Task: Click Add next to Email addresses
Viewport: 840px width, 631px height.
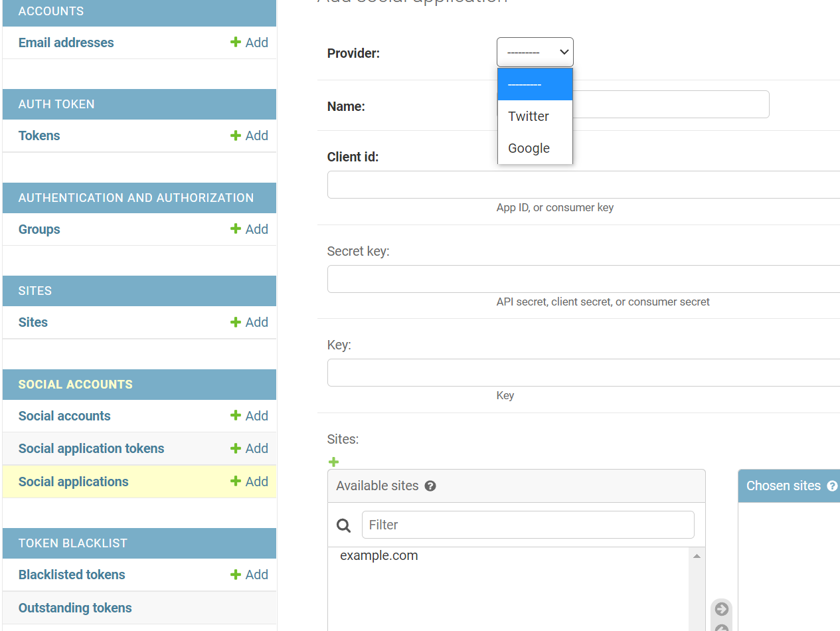Action: click(x=249, y=43)
